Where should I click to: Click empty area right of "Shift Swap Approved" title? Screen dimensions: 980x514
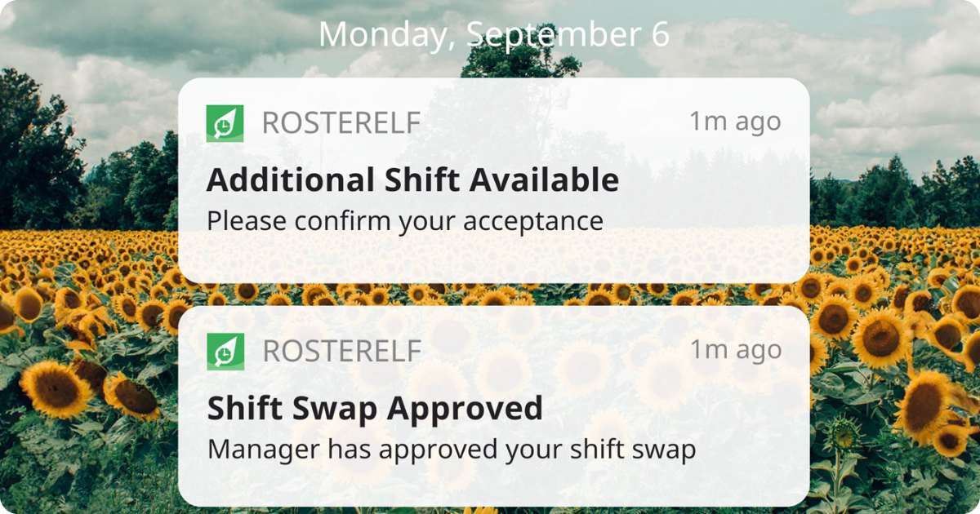coord(670,409)
